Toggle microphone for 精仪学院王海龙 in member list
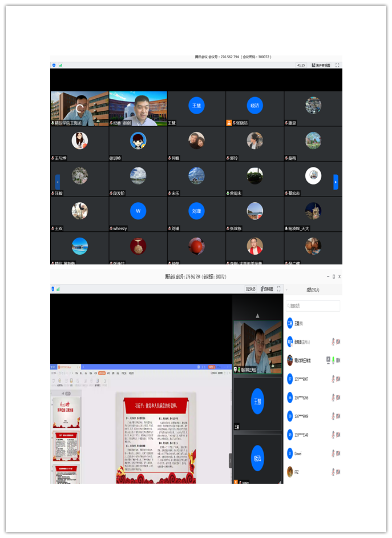This screenshot has height=538, width=392. [333, 360]
